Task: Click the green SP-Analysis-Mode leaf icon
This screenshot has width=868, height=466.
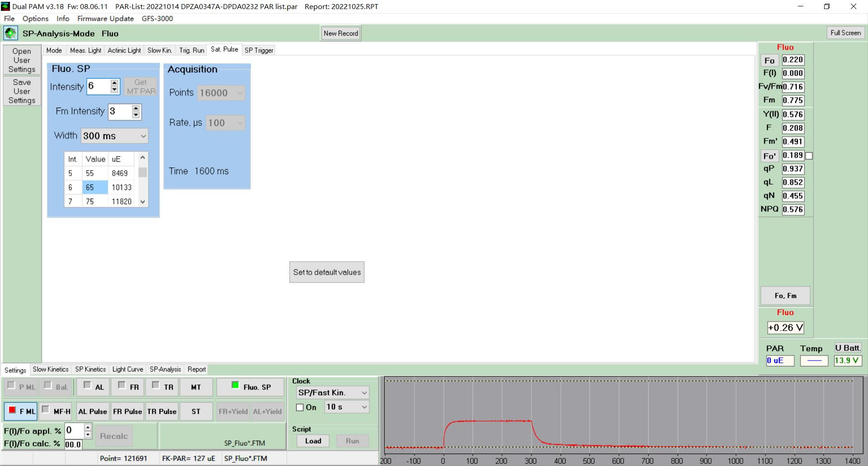Action: pos(10,33)
